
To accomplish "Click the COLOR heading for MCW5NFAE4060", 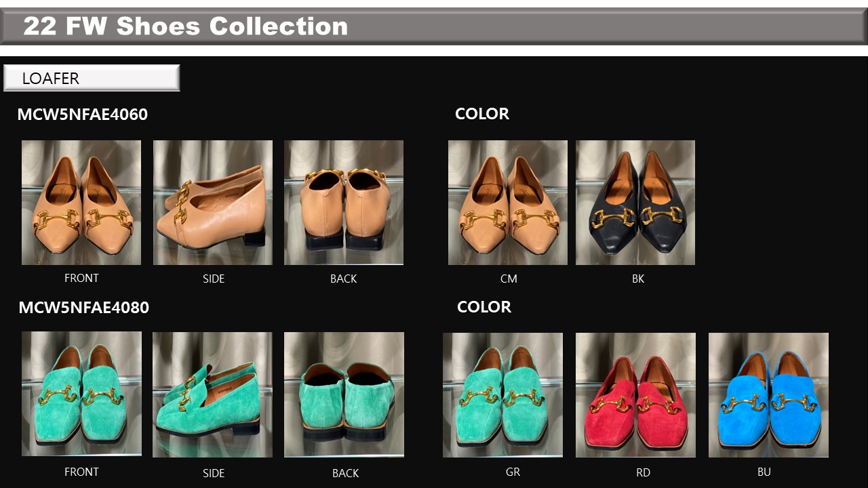I will point(482,114).
